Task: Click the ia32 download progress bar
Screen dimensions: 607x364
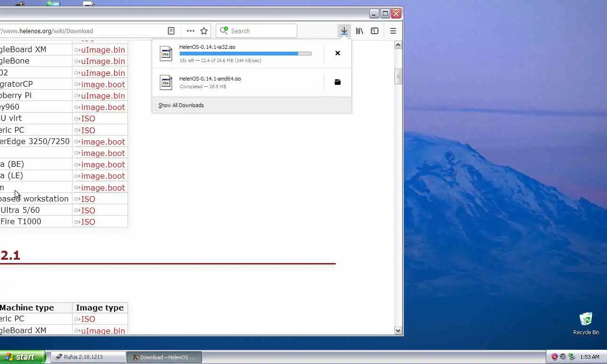Action: pos(245,54)
